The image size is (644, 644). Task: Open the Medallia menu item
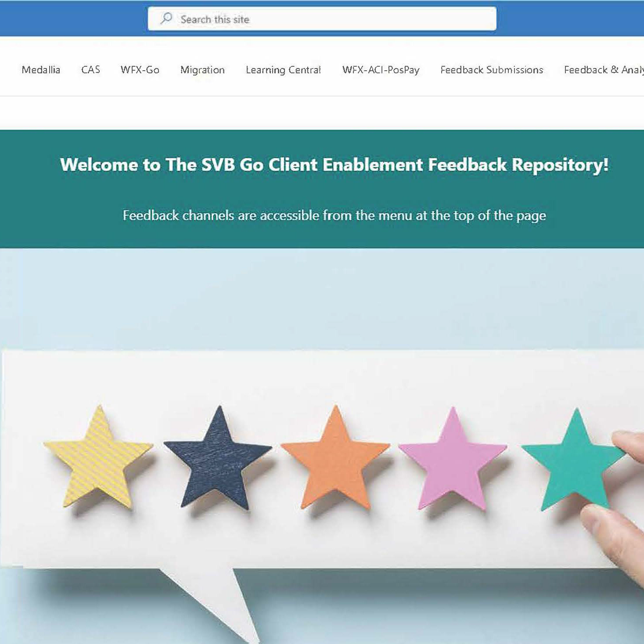coord(41,70)
